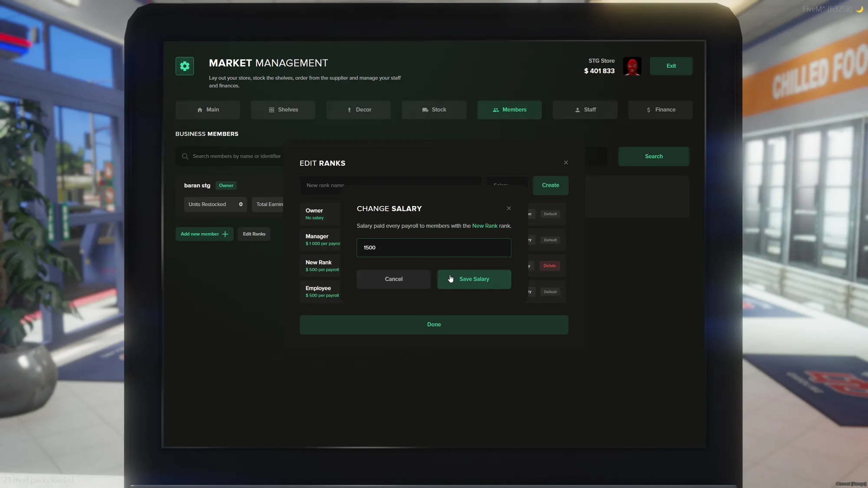Select the Manager rank entry
The image size is (868, 488).
pos(320,240)
